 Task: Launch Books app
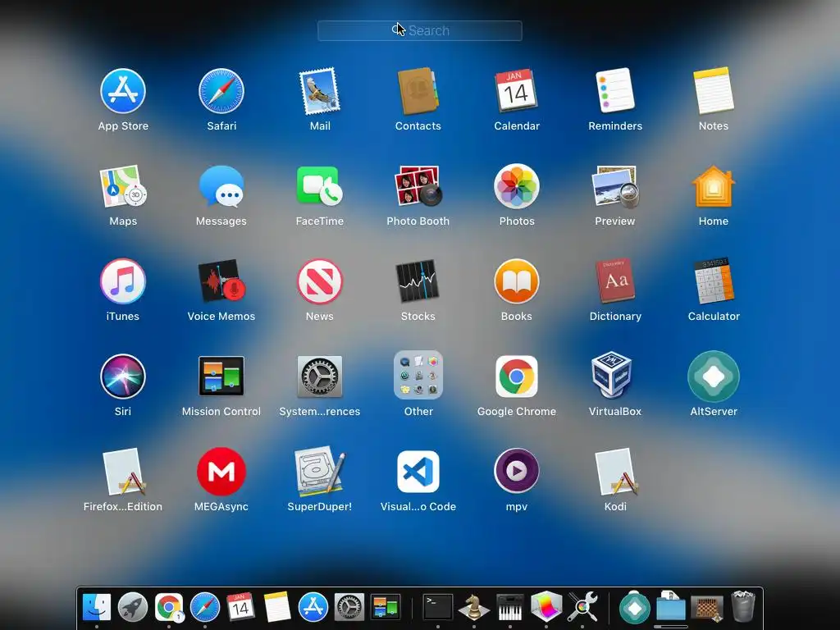point(517,281)
